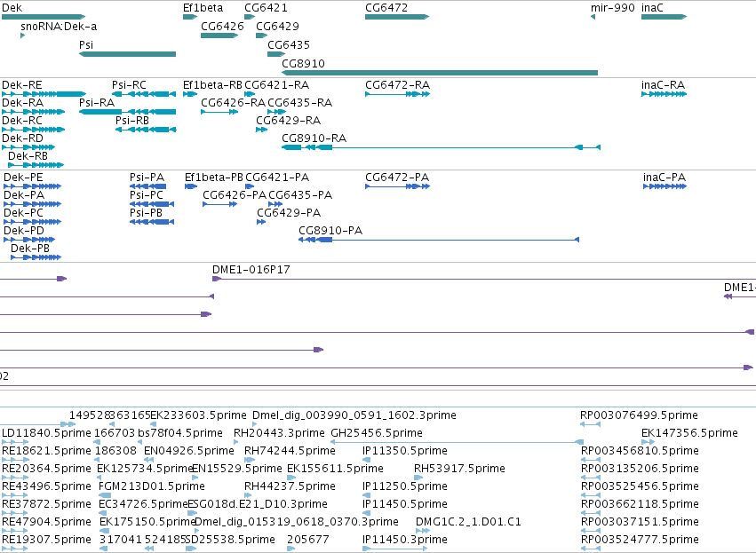
Task: Select the Psi-RA transcript label
Action: 97,103
